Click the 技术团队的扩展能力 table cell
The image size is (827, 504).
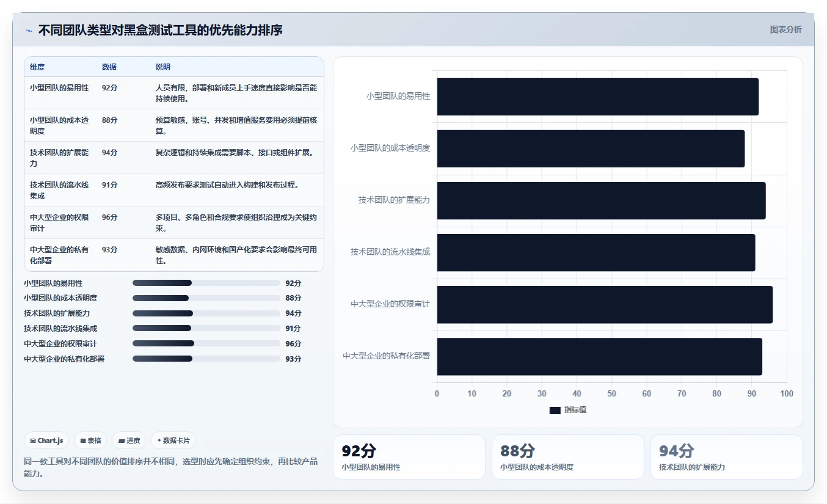pos(60,158)
